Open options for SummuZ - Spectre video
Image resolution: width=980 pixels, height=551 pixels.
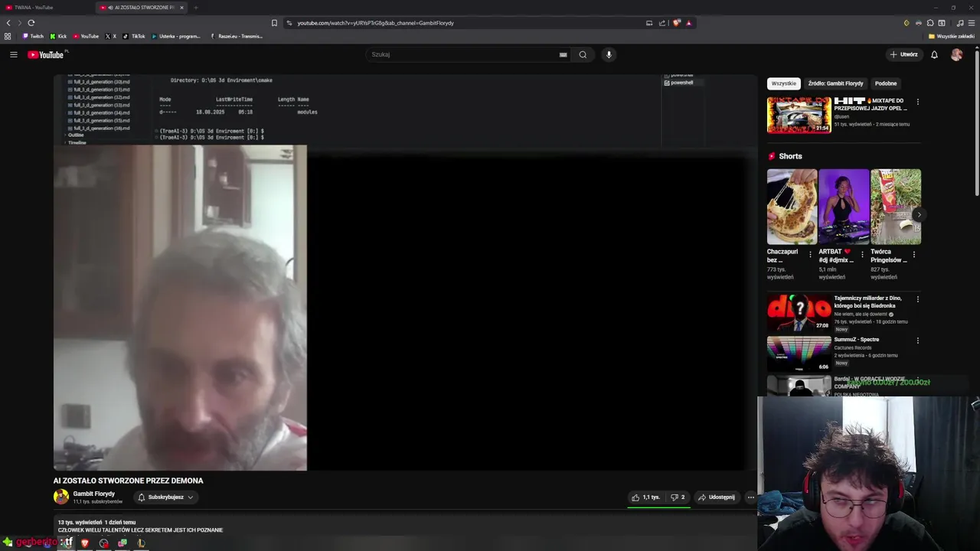coord(917,341)
